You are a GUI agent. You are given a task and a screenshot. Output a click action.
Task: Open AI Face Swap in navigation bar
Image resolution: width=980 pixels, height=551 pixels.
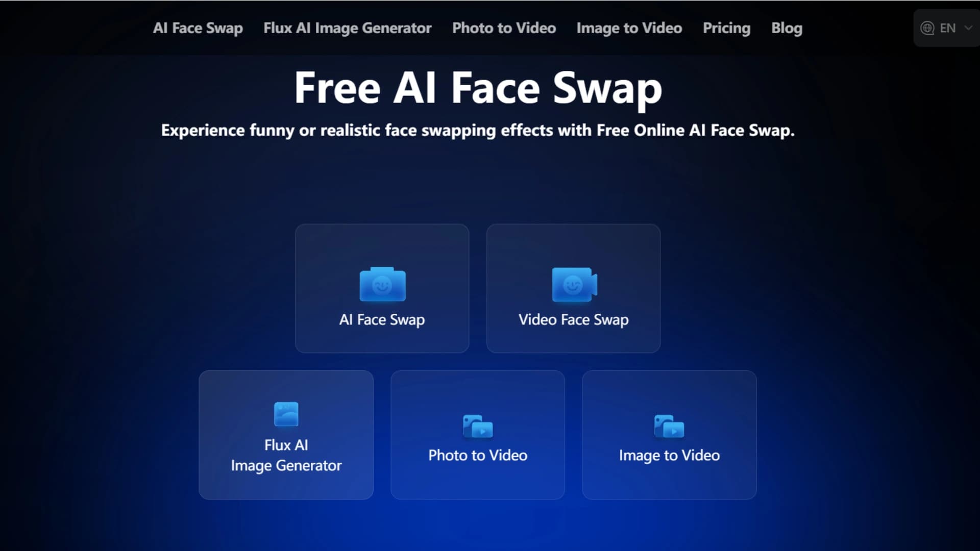click(198, 28)
